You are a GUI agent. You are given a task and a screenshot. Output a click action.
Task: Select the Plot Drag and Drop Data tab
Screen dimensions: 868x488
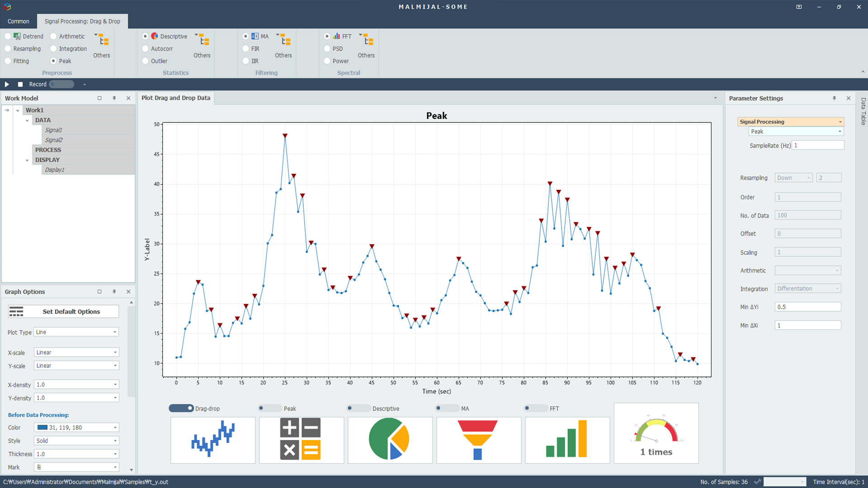pyautogui.click(x=176, y=98)
